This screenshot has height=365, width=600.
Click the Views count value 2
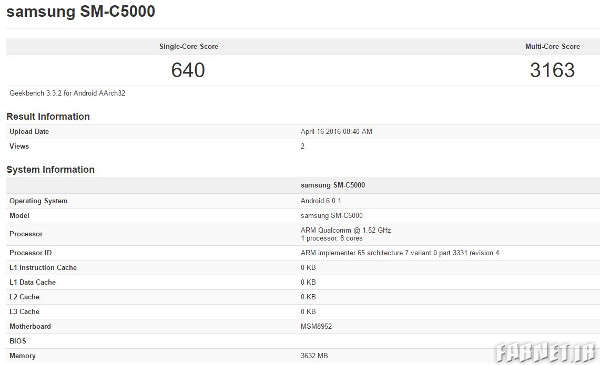click(302, 146)
